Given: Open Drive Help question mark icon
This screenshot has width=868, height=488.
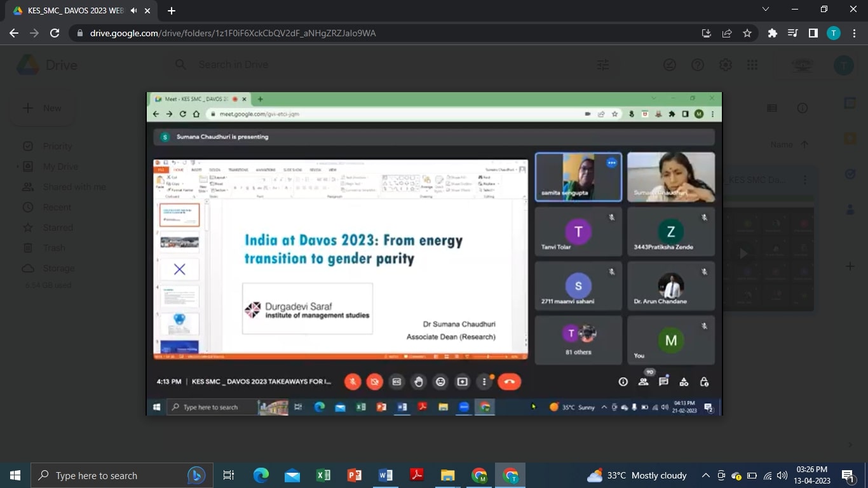Looking at the screenshot, I should [698, 65].
